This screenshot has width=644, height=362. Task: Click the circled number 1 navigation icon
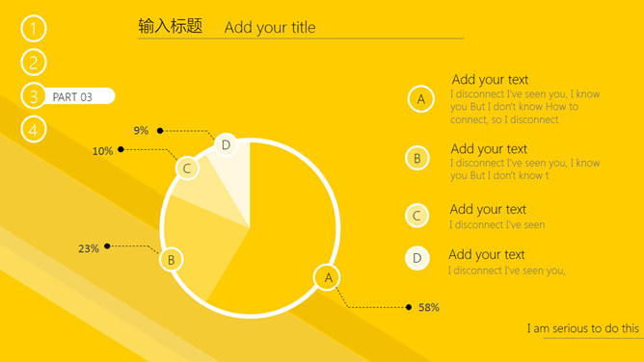coord(34,28)
